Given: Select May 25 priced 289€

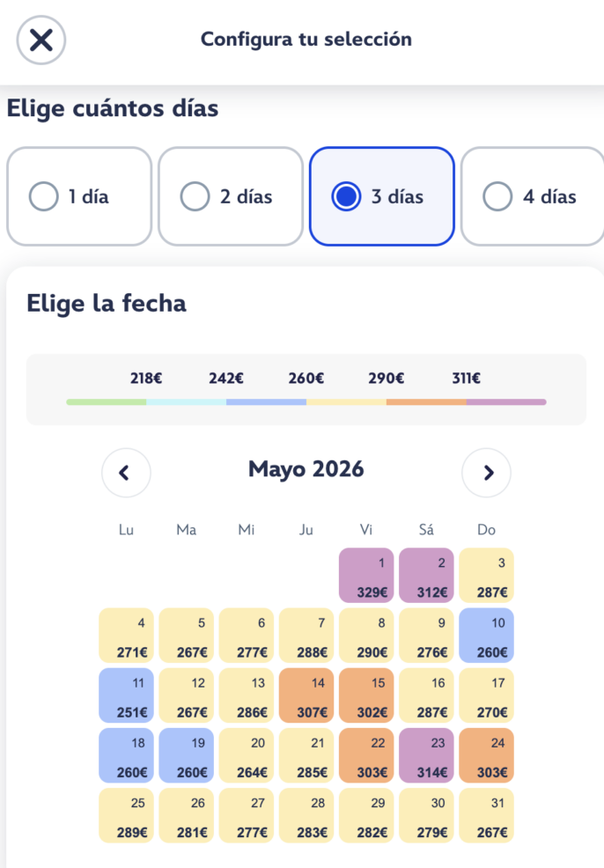Looking at the screenshot, I should [126, 815].
